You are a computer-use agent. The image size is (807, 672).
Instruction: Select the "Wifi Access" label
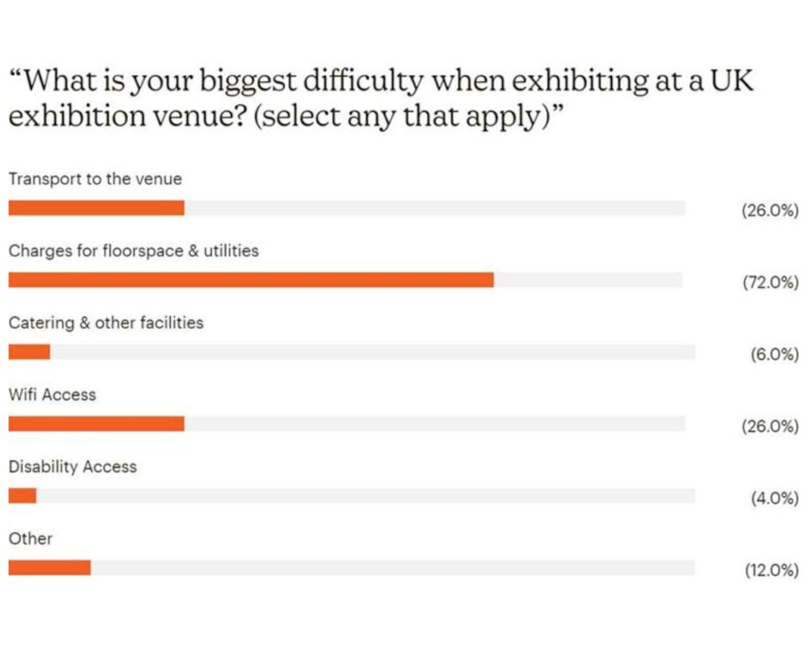click(x=52, y=396)
